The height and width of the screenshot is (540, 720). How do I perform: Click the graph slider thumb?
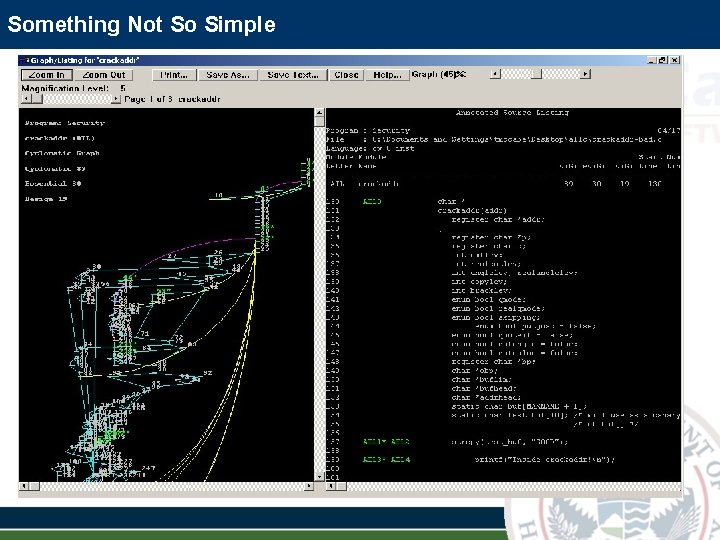tap(536, 73)
